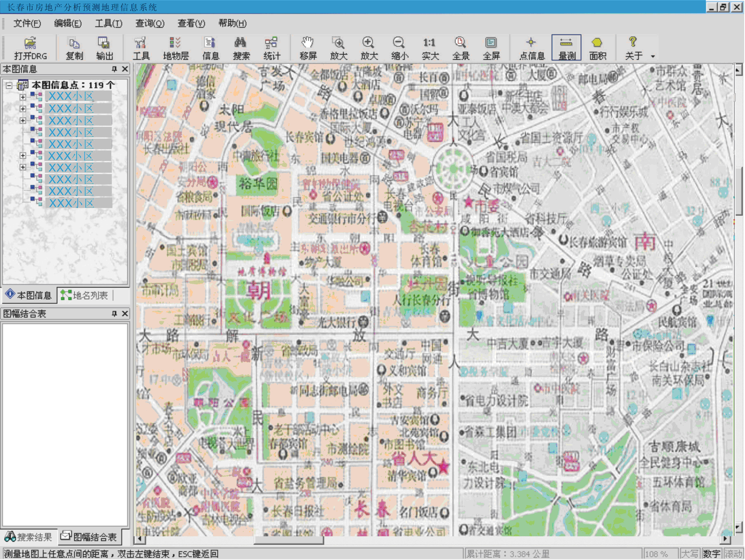745x560 pixels.
Task: Switch to the 图幅结合表 bottom tab
Action: 89,537
